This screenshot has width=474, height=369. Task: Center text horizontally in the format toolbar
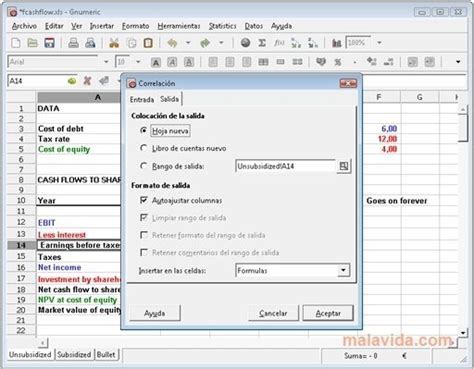230,62
